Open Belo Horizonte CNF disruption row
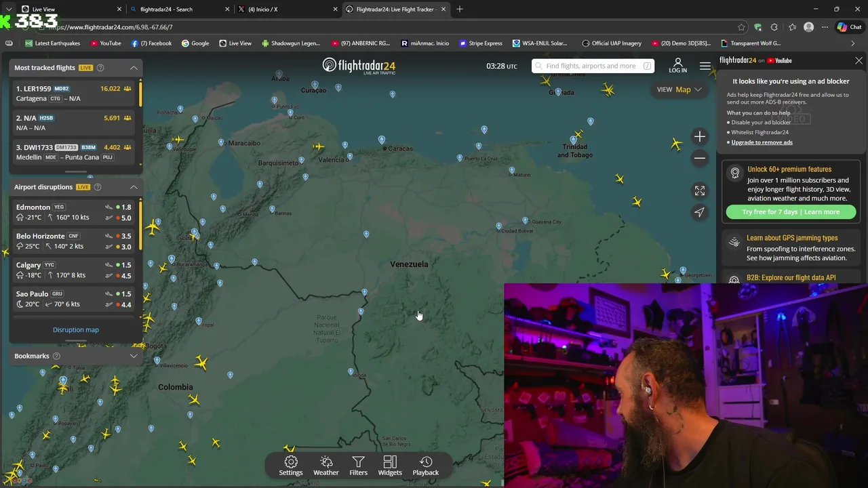 (x=74, y=241)
